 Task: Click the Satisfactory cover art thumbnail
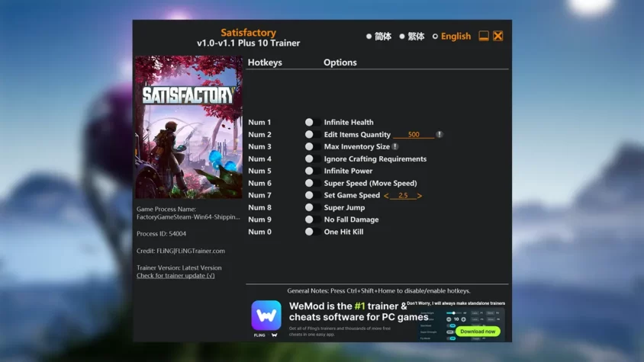[188, 127]
